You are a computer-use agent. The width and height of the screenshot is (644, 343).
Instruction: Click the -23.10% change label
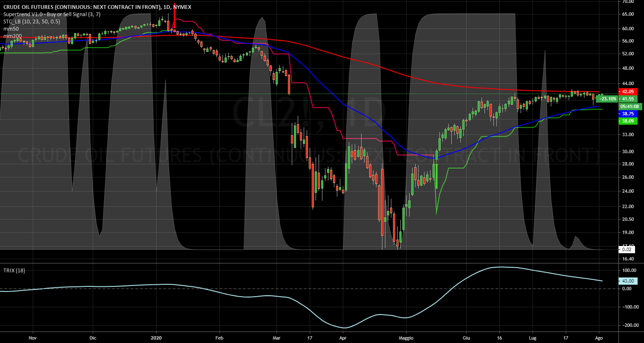coord(607,99)
